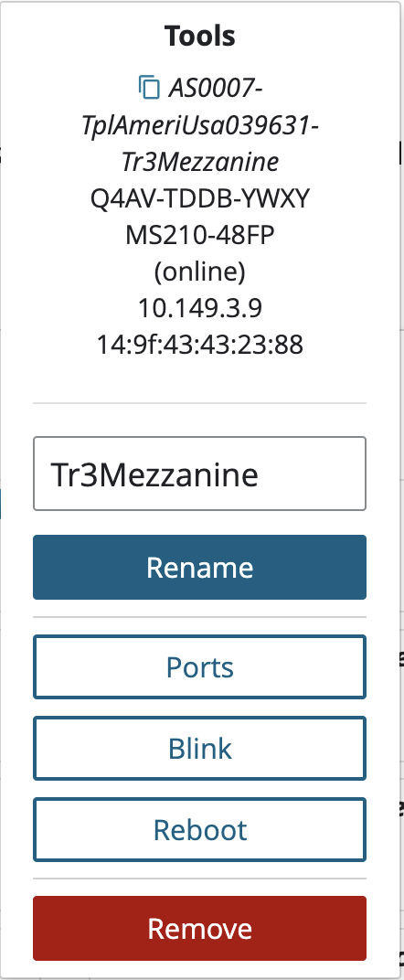Blink the switch LEDs
The width and height of the screenshot is (404, 980).
coord(200,748)
